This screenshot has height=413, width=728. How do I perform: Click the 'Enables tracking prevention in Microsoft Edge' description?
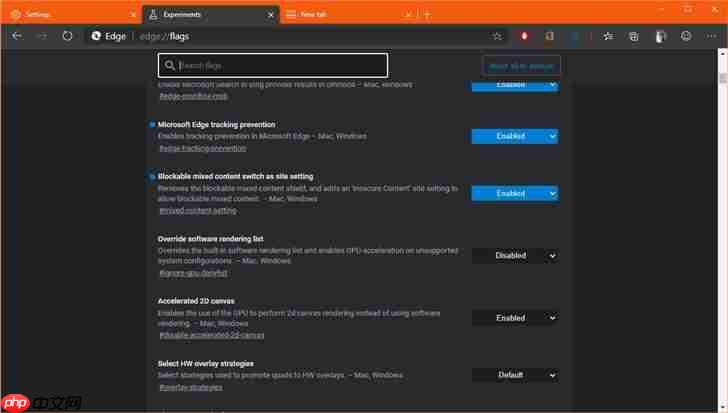pyautogui.click(x=262, y=136)
